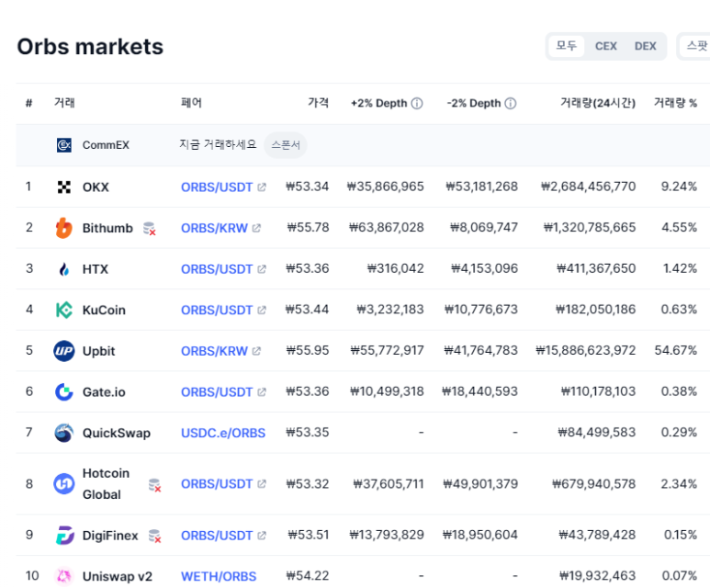Select the 스팟 market type tab
Image resolution: width=710 pixels, height=588 pixels.
click(697, 46)
